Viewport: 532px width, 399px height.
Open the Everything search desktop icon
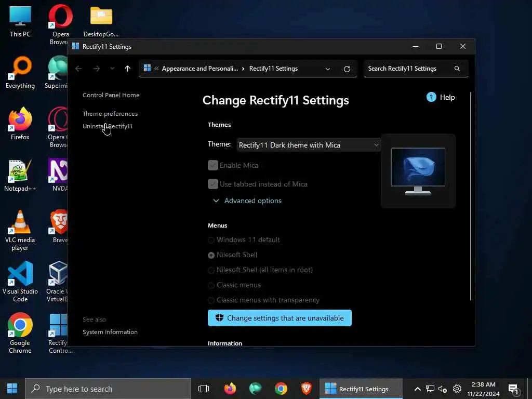20,72
